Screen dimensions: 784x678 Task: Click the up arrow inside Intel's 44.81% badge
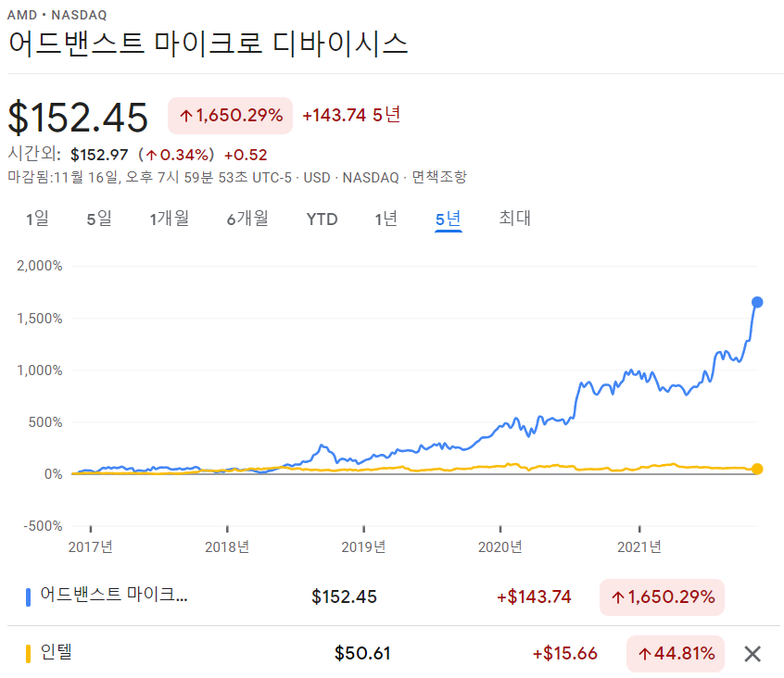click(645, 653)
